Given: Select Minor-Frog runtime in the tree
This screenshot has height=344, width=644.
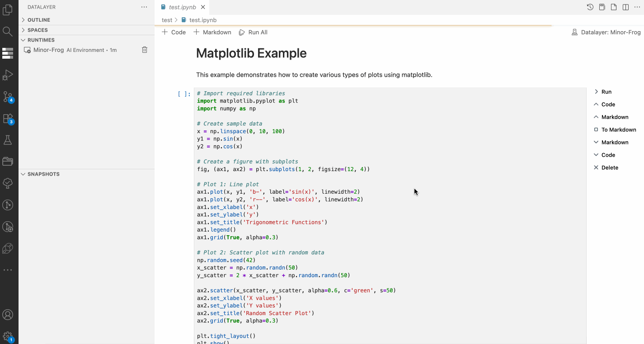Looking at the screenshot, I should (x=48, y=50).
